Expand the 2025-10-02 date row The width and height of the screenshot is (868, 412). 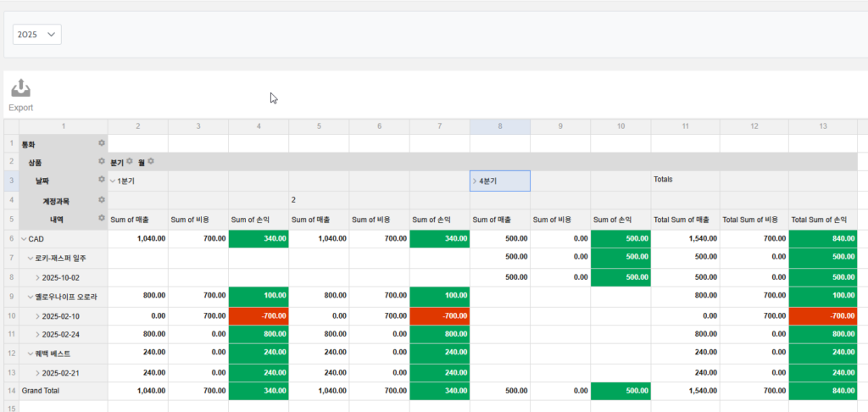pos(37,277)
